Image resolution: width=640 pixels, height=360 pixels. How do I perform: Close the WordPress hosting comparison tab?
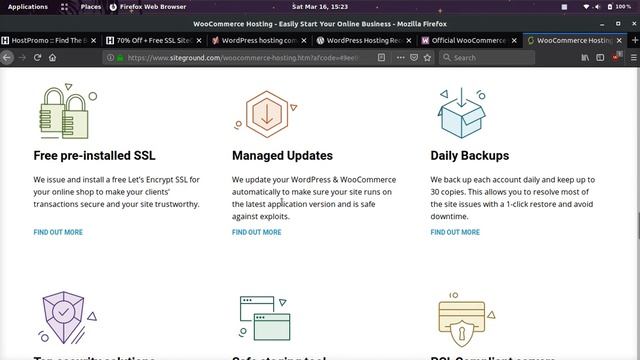click(304, 40)
